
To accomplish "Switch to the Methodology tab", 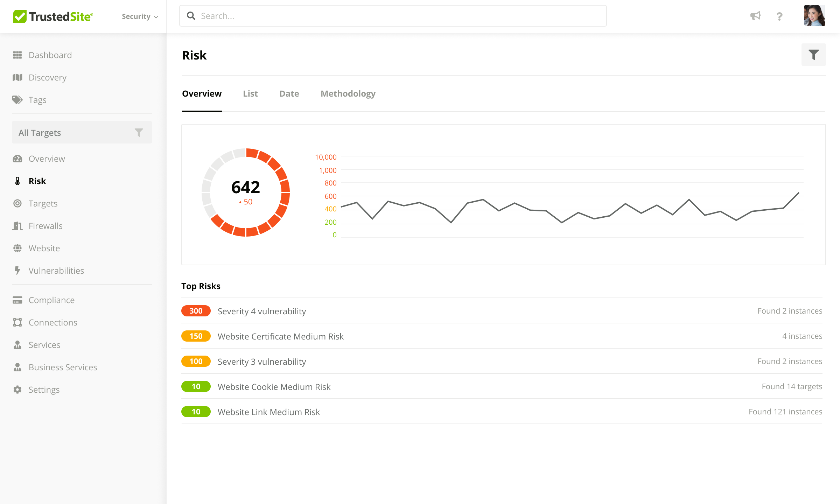I will (348, 94).
